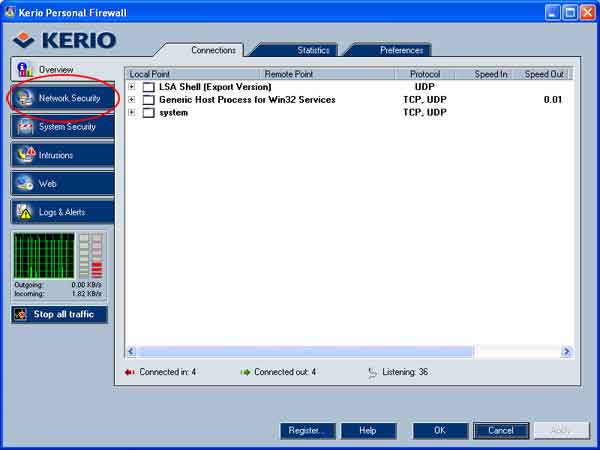Click the Register button
Screen dimensions: 600x450
(308, 430)
